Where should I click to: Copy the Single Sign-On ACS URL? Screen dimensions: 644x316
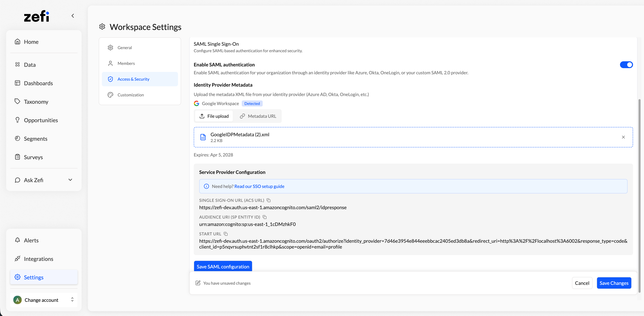click(269, 200)
